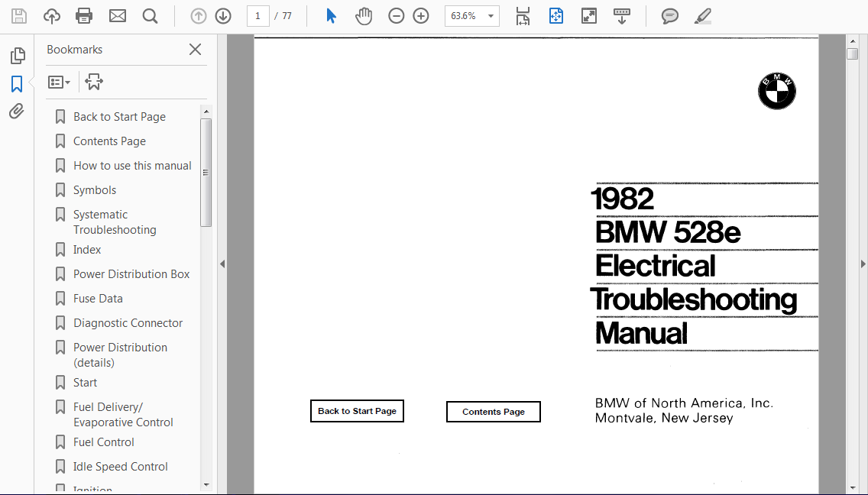
Task: Click bookmarks list scroll up arrow
Action: (x=206, y=112)
